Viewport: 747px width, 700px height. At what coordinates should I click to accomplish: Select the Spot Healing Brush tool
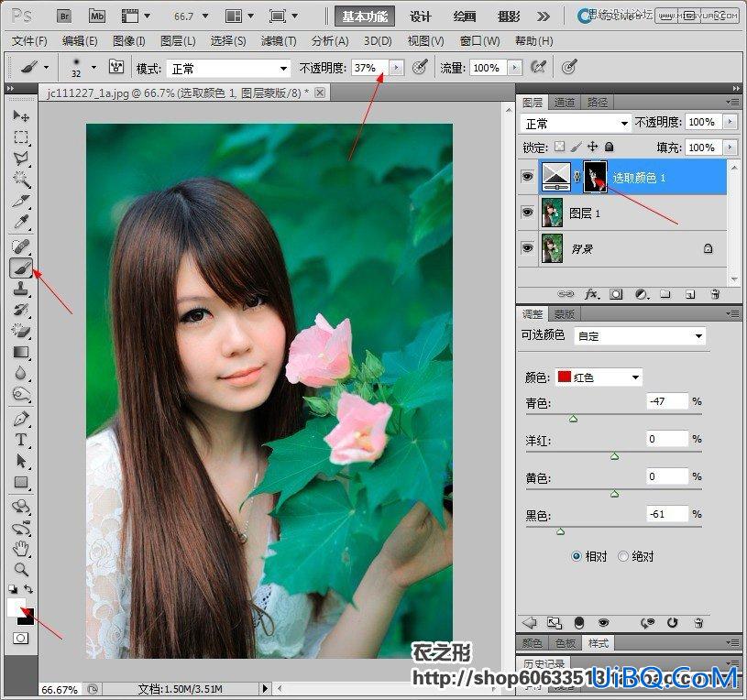pyautogui.click(x=20, y=246)
